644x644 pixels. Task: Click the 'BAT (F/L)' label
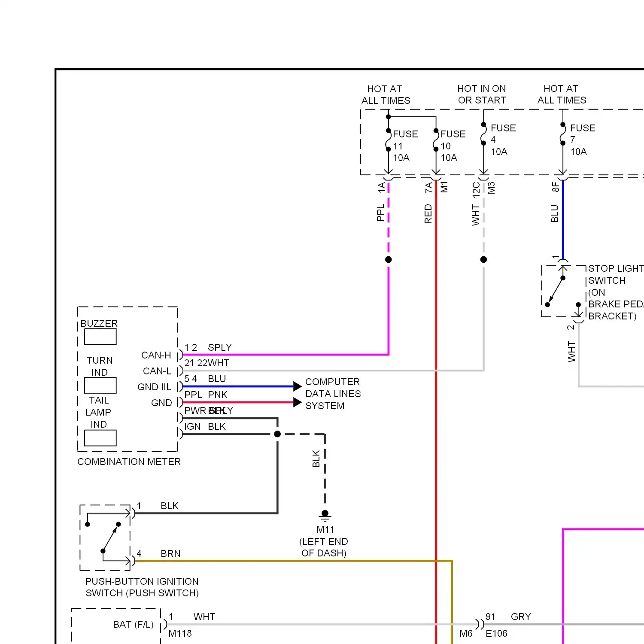tap(133, 624)
